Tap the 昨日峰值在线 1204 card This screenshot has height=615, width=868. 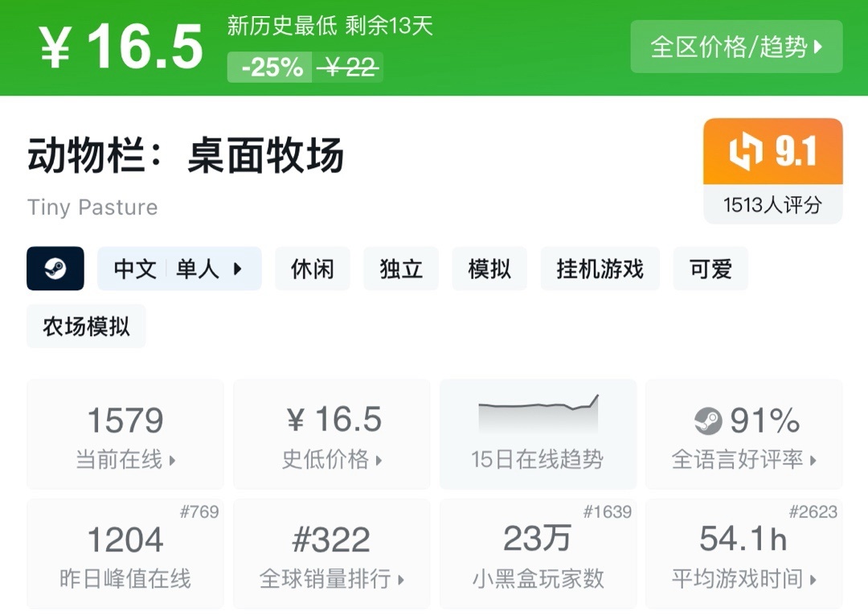[125, 554]
